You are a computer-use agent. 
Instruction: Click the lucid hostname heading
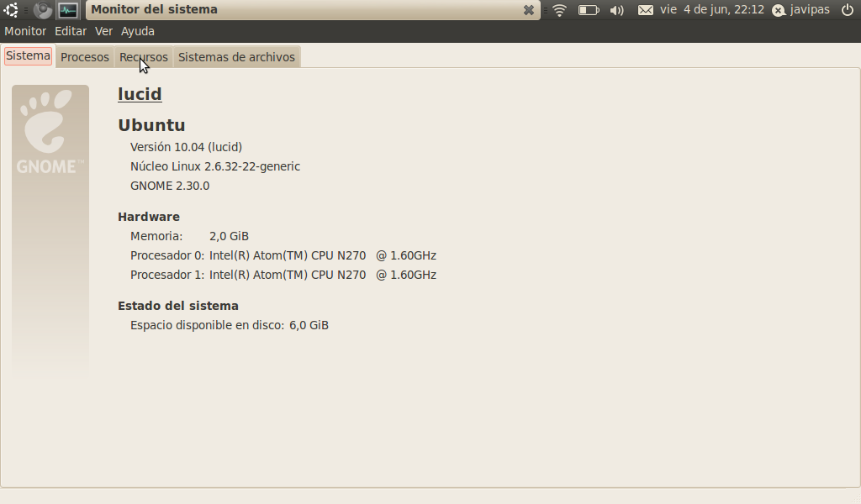tap(140, 94)
